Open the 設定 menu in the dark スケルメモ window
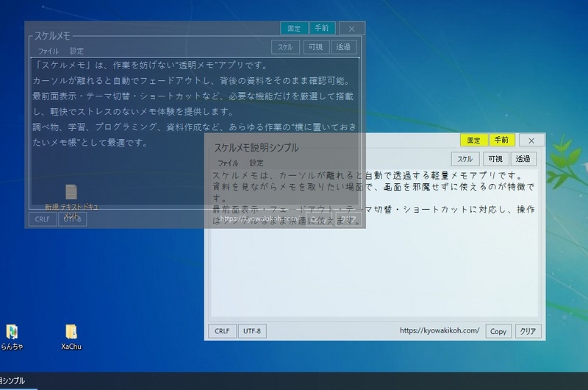This screenshot has width=588, height=390. [x=76, y=52]
